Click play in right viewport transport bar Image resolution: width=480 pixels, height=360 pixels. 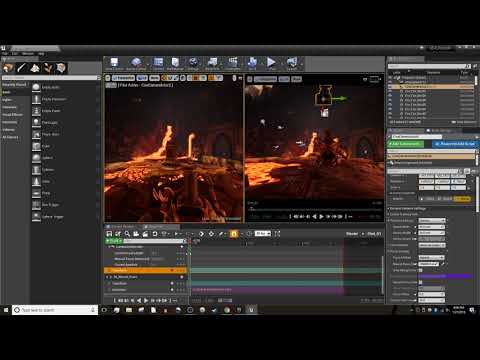pyautogui.click(x=321, y=217)
